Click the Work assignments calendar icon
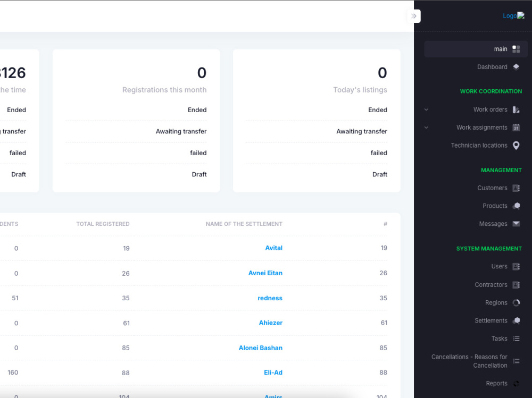Screen dimensions: 532x398 click(x=516, y=128)
